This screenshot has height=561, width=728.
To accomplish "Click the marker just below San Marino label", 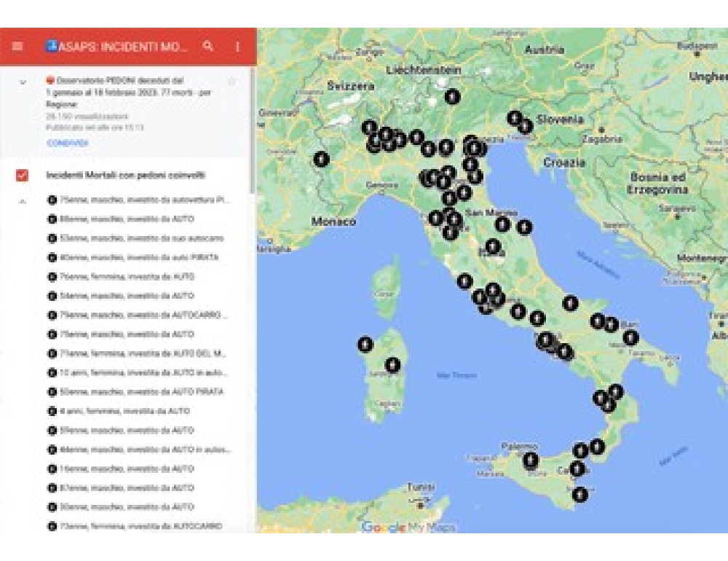I will click(x=502, y=224).
